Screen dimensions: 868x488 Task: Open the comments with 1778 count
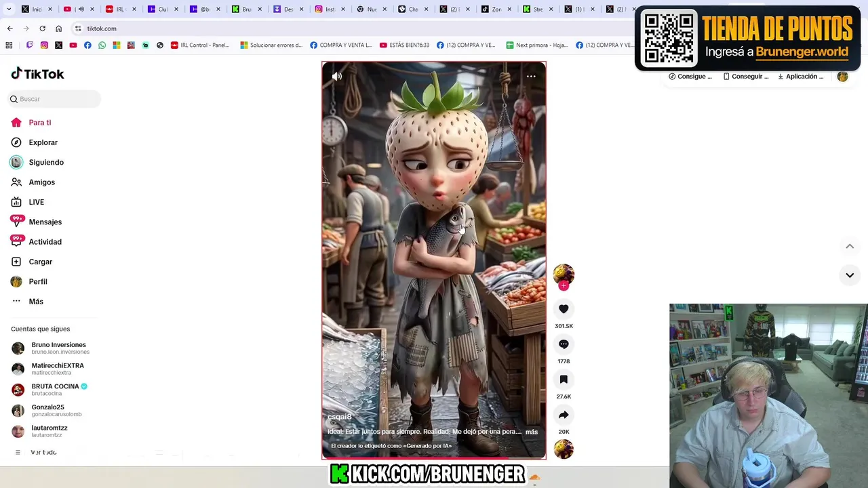coord(564,344)
